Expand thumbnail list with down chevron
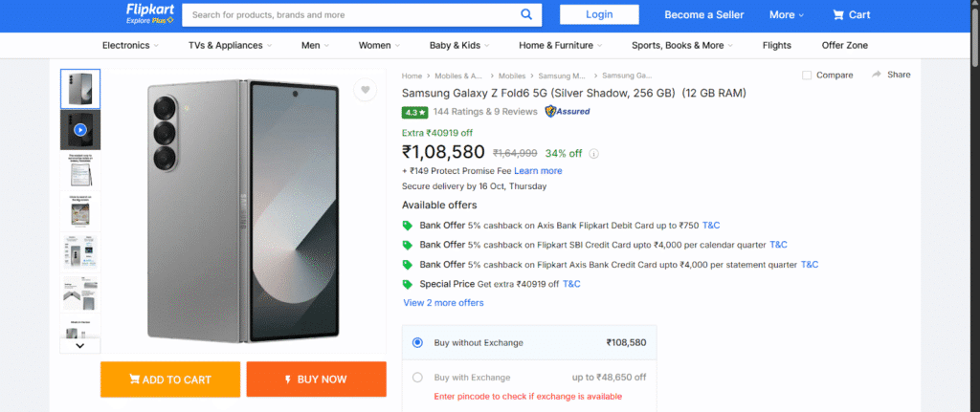Image resolution: width=980 pixels, height=412 pixels. point(80,345)
